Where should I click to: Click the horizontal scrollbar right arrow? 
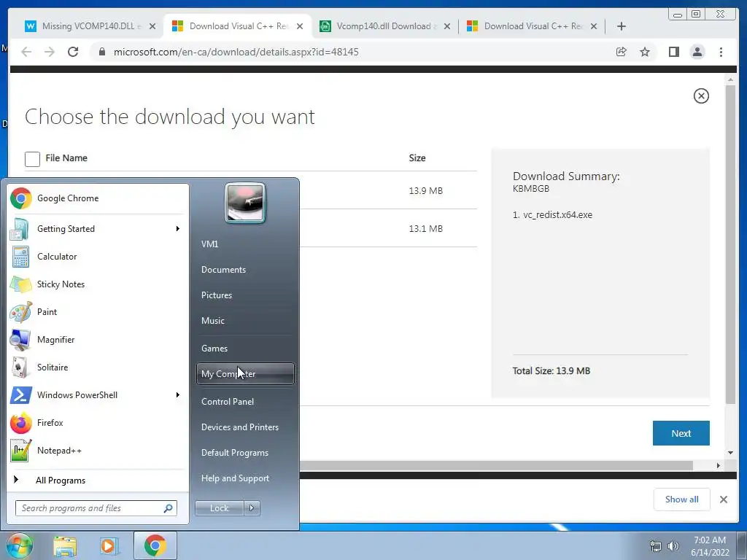tap(718, 466)
